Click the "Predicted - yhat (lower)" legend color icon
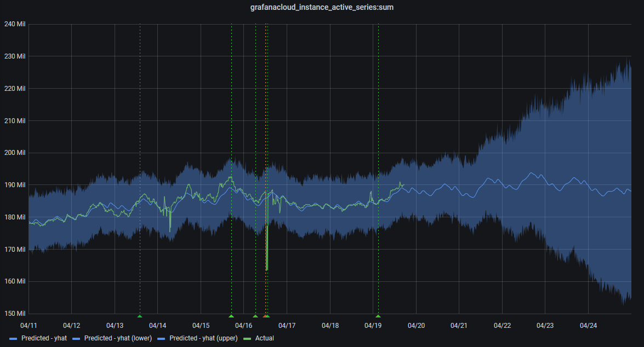Viewport: 644px width, 347px height. click(x=77, y=338)
